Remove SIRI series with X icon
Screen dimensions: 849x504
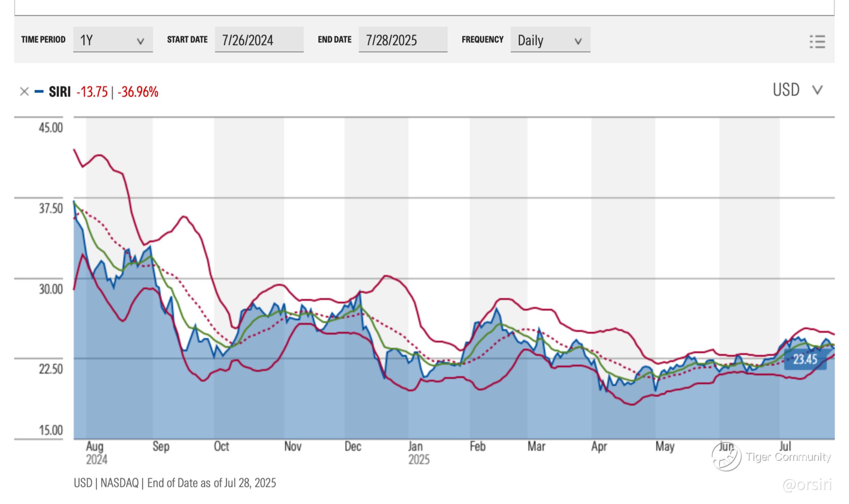pos(24,92)
